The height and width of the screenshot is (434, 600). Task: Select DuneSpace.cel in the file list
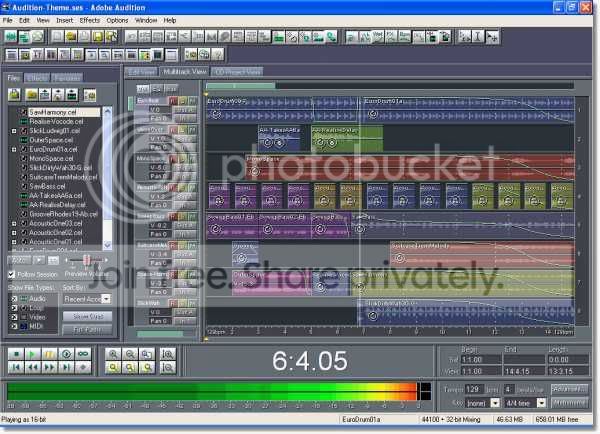pos(51,140)
